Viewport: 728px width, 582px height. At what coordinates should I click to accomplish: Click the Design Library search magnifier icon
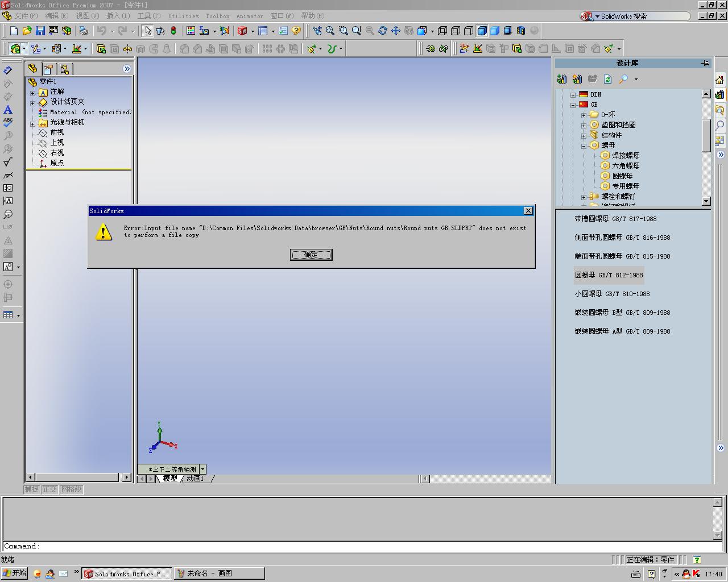pos(624,79)
